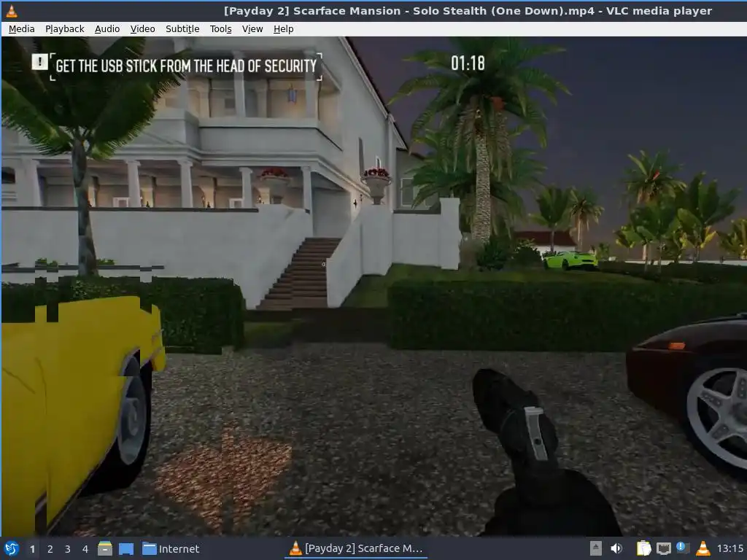Switch to workspace 4
The image size is (747, 560).
click(x=85, y=549)
